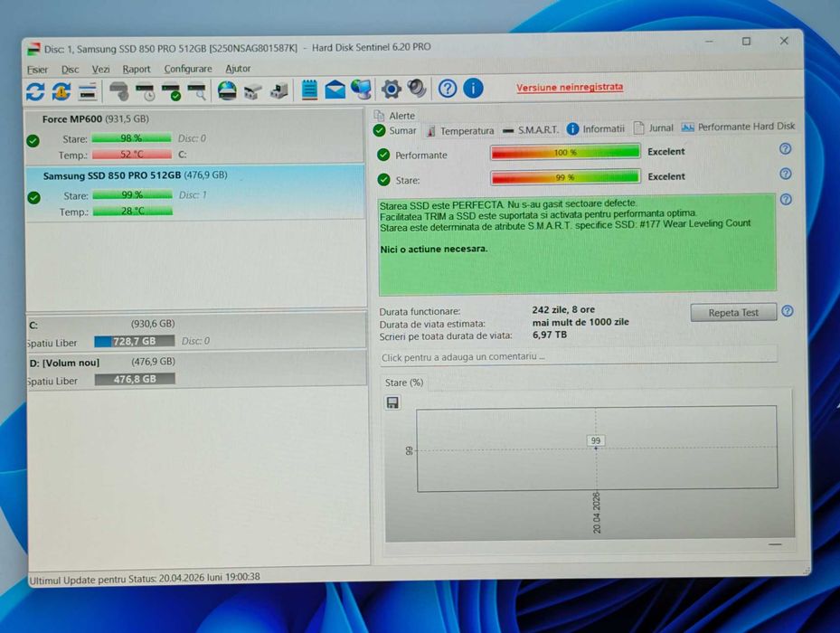
Task: Click the green check icon of Samsung SSD 850 PRO
Action: 33,198
